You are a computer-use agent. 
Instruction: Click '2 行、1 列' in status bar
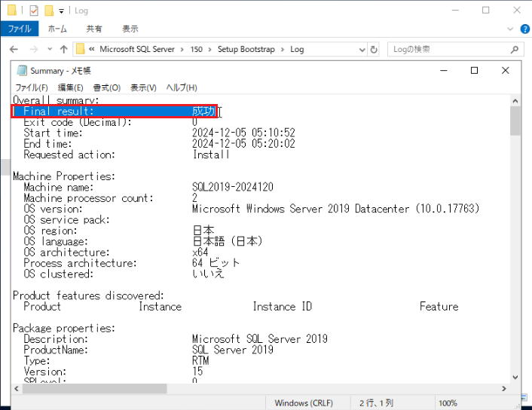(376, 403)
